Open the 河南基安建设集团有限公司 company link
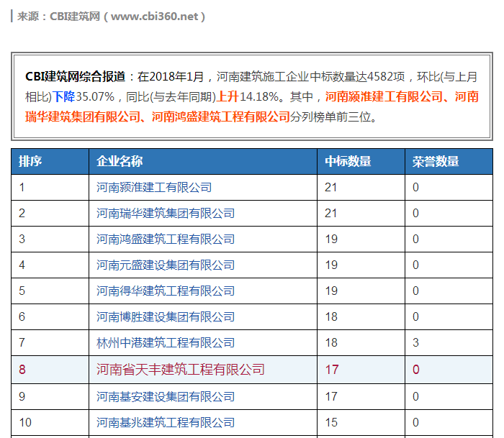The width and height of the screenshot is (504, 438). tap(166, 396)
